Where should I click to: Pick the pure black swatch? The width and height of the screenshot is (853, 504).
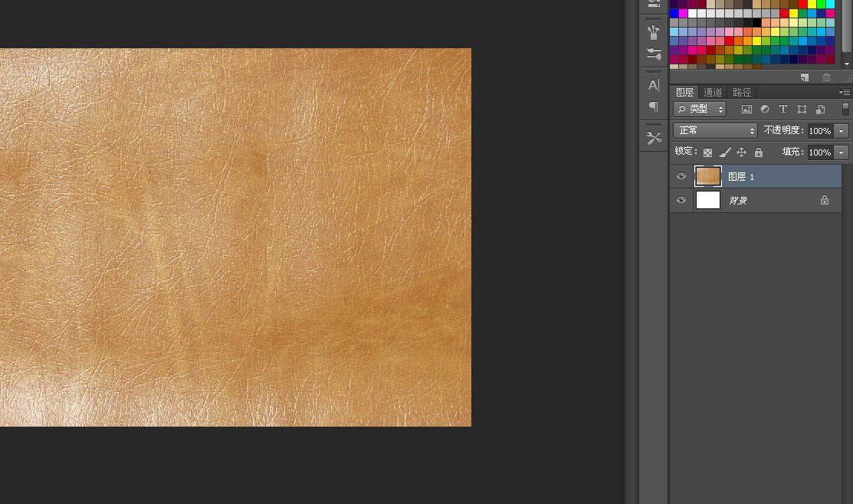[x=756, y=22]
